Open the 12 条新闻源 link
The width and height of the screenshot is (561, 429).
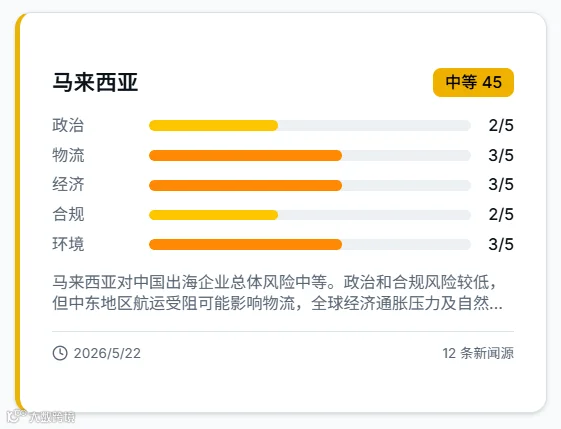(478, 353)
